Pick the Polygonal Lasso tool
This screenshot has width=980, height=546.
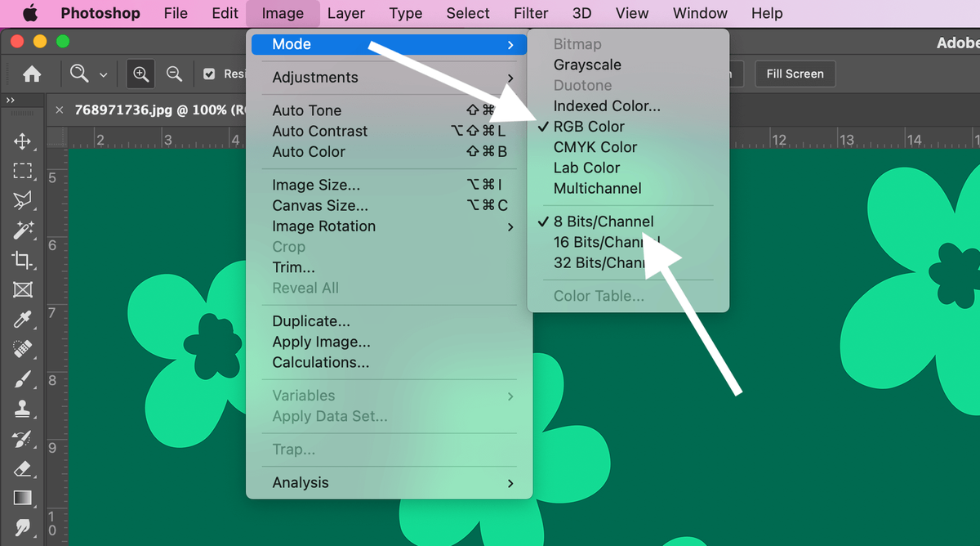click(x=22, y=201)
